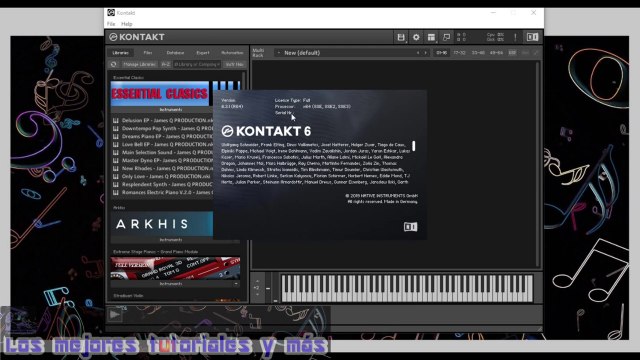Screen dimensions: 640x360
Task: Click Love Bell EP instrument icon
Action: [116, 144]
